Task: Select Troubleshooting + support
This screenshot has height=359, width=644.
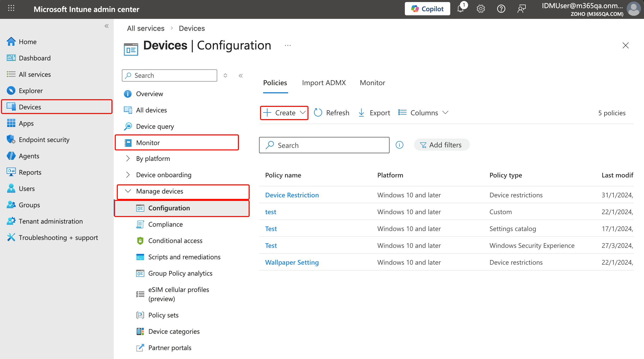Action: (58, 237)
